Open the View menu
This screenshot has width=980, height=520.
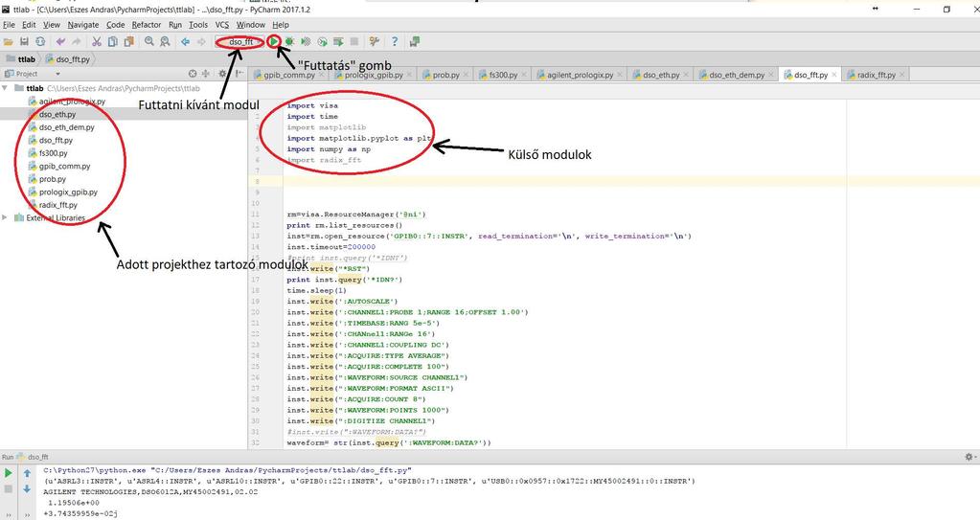point(51,25)
